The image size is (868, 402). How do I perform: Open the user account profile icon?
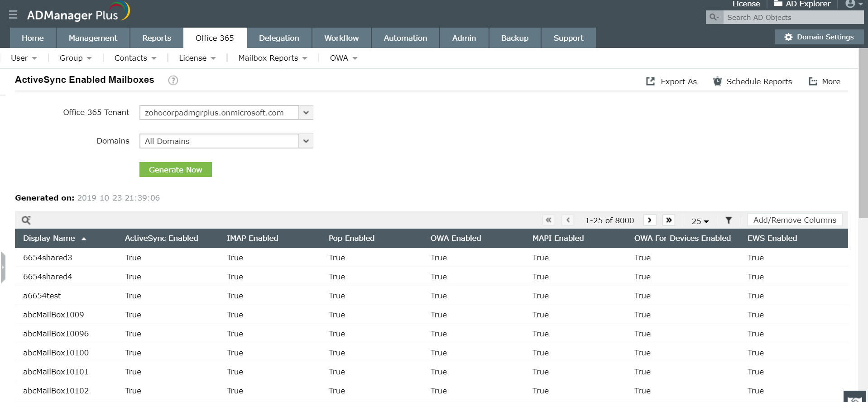click(850, 4)
